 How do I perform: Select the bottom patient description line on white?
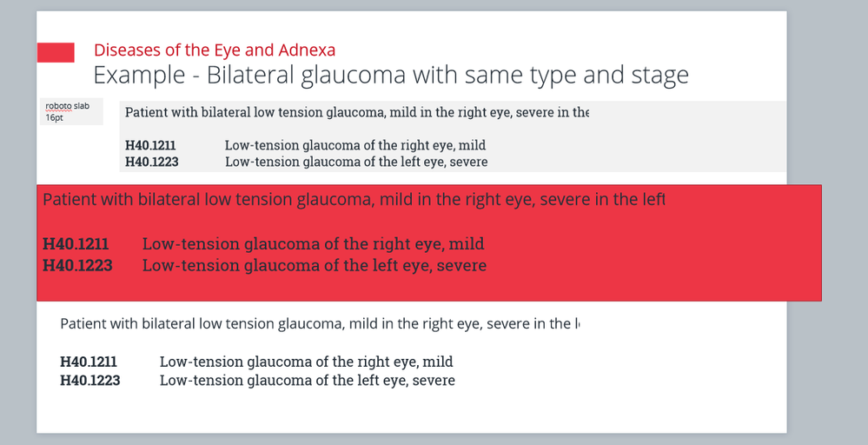coord(320,324)
